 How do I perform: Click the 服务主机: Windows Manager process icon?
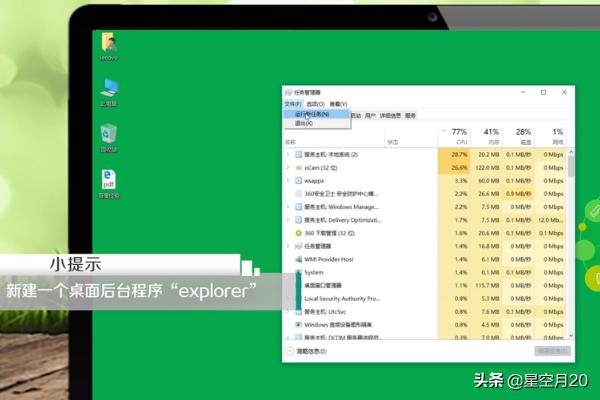tap(298, 207)
